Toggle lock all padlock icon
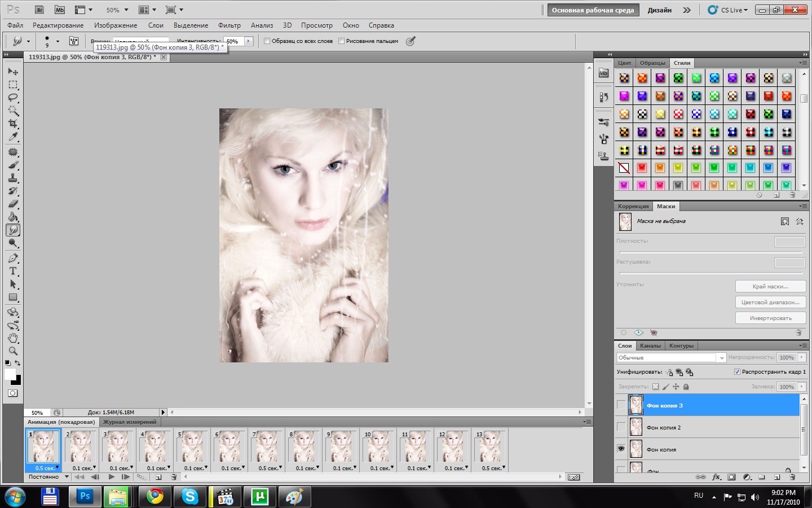The height and width of the screenshot is (508, 812). [686, 387]
